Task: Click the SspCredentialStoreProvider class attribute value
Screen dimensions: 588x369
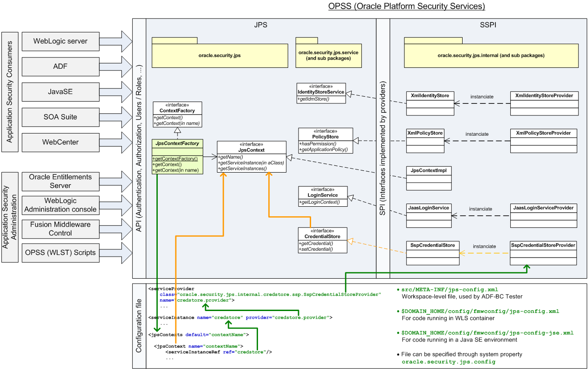Action: [278, 294]
